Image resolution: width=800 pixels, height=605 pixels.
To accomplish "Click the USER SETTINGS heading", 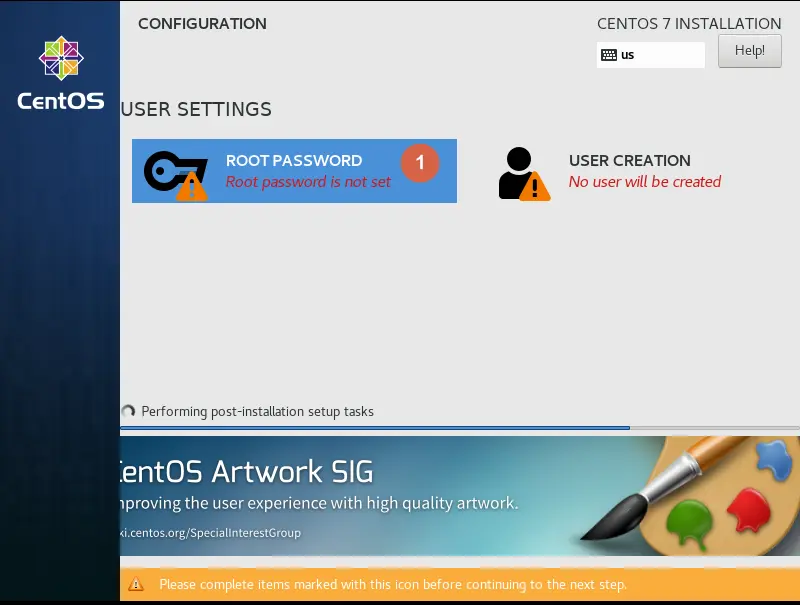I will click(x=196, y=109).
